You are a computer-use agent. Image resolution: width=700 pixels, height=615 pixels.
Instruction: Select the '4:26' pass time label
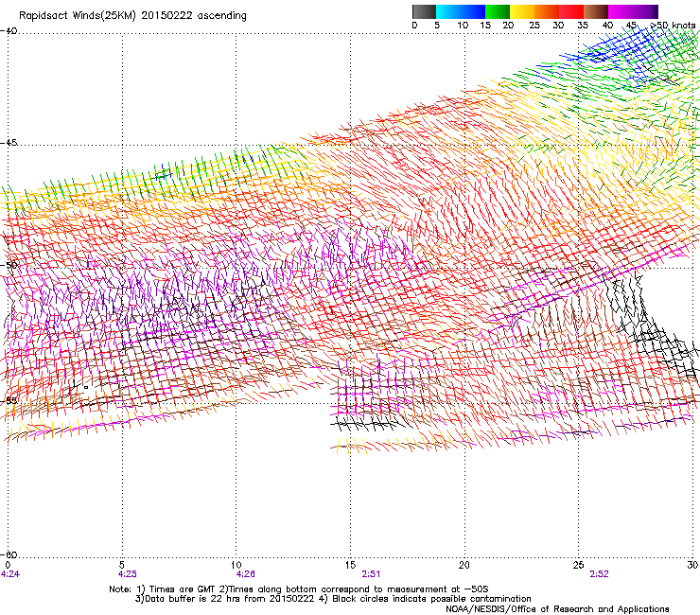246,574
